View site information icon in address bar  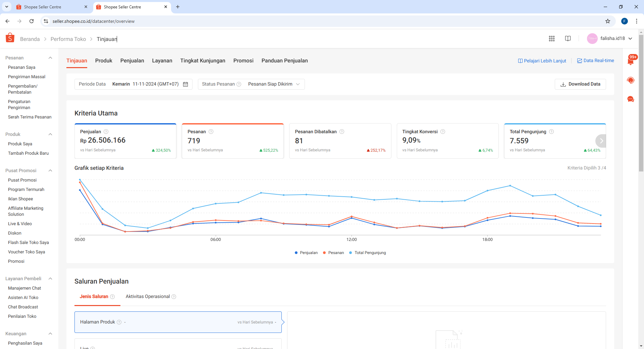(x=46, y=21)
